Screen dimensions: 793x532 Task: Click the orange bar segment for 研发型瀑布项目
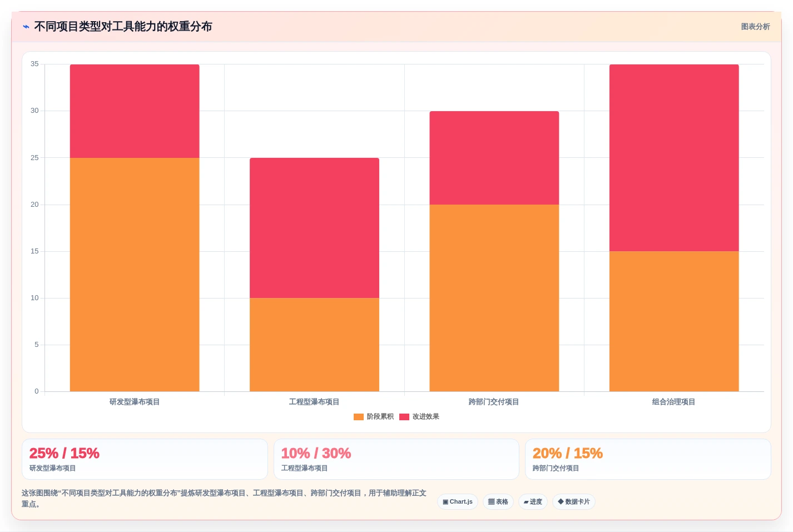[135, 275]
